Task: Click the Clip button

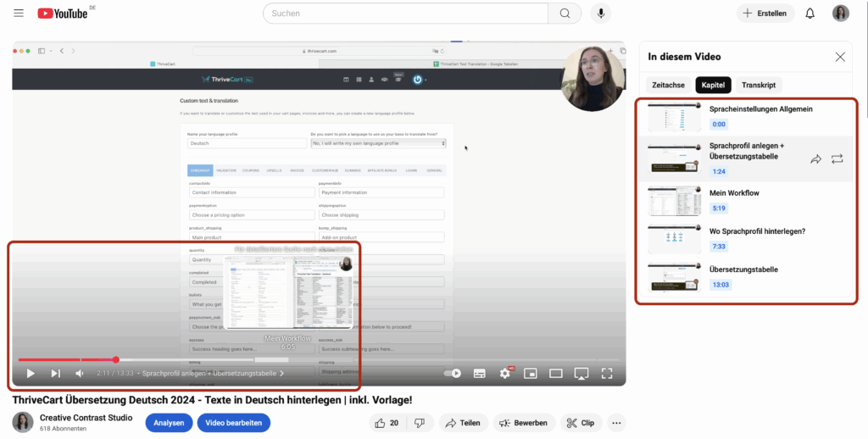Action: (581, 423)
